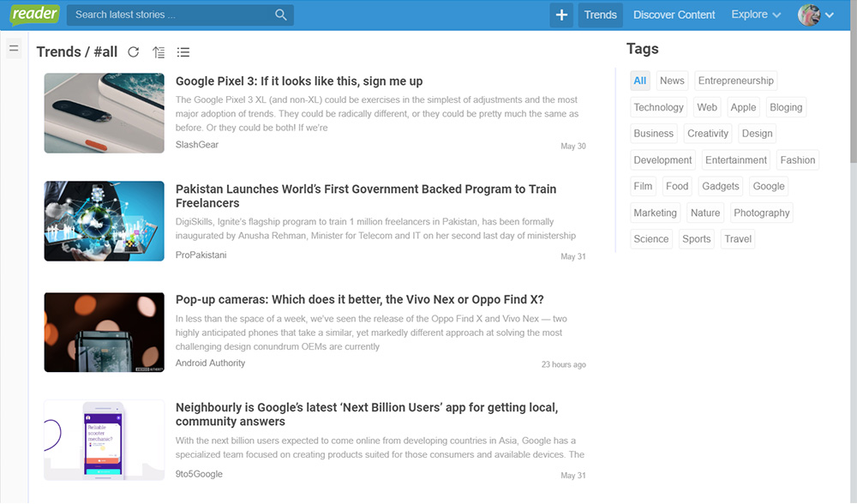The height and width of the screenshot is (504, 857).
Task: Select the Web tag
Action: [x=707, y=107]
